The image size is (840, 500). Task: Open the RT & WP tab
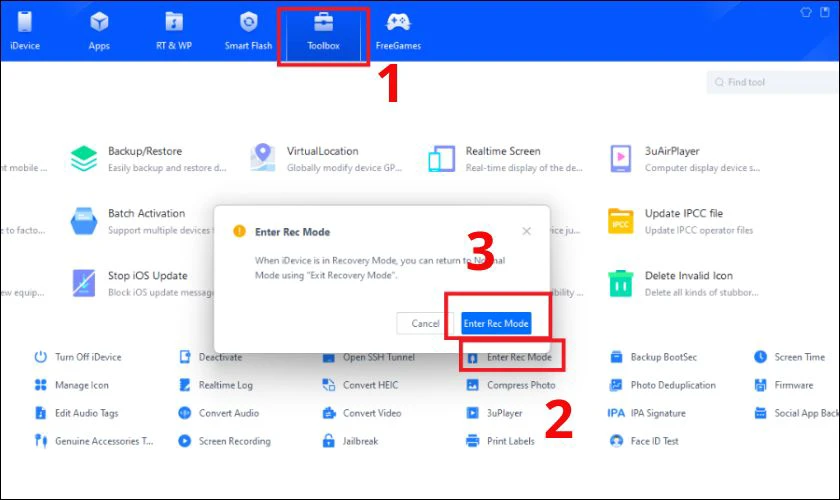click(x=174, y=31)
